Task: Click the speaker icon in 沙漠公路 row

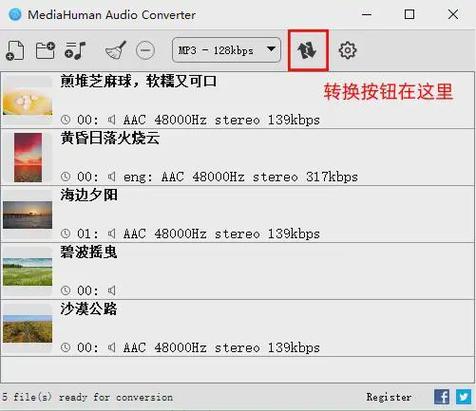Action: coord(112,348)
